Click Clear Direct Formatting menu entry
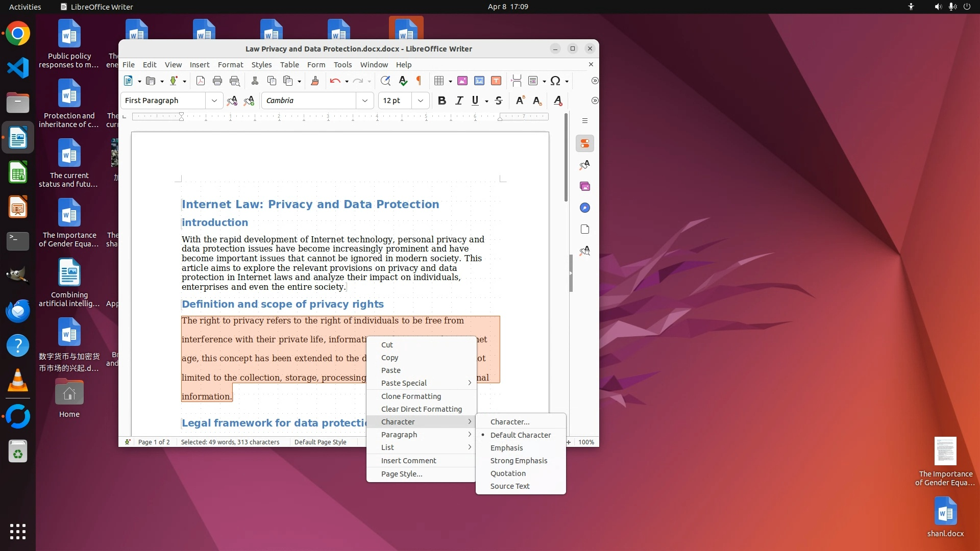This screenshot has width=980, height=551. (422, 409)
